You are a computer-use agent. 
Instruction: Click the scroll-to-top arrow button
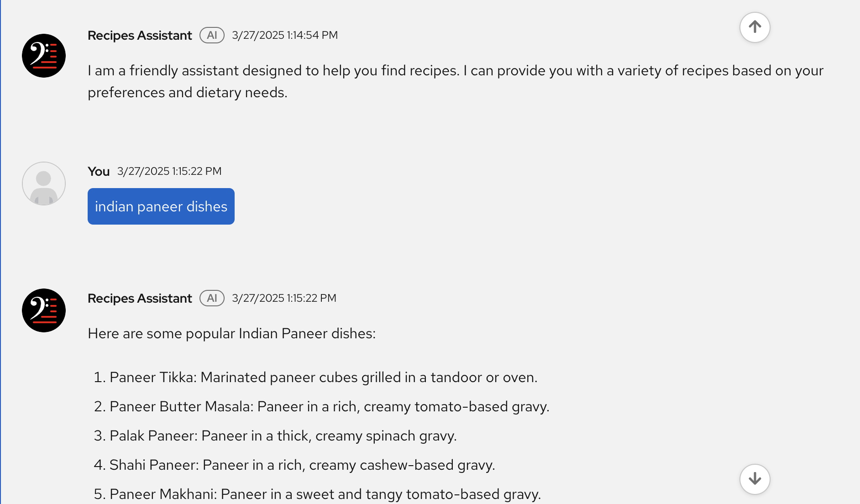755,27
